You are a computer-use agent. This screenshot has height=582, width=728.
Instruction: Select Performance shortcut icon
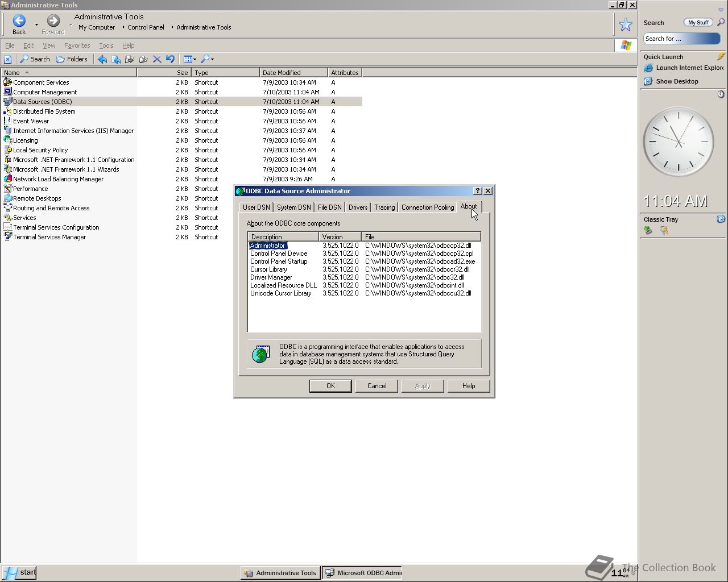(x=8, y=189)
